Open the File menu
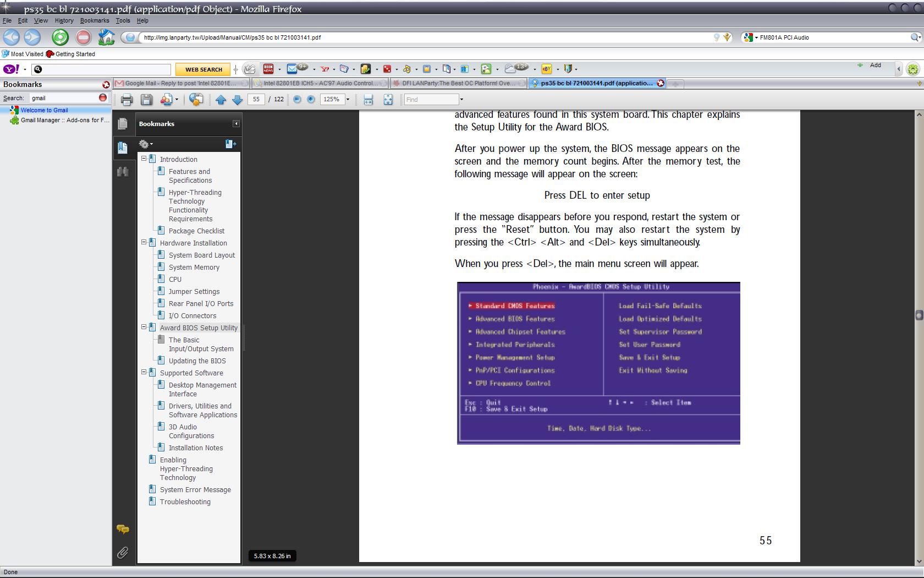 (7, 20)
